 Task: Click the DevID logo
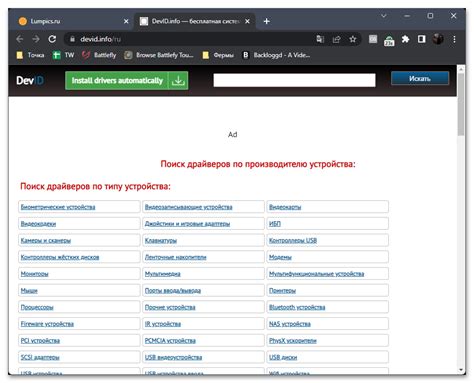30,80
